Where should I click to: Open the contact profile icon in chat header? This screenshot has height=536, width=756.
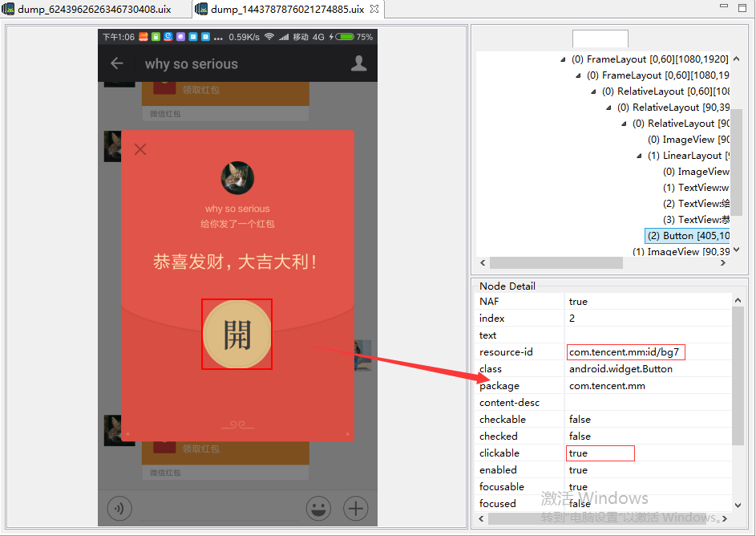coord(358,63)
